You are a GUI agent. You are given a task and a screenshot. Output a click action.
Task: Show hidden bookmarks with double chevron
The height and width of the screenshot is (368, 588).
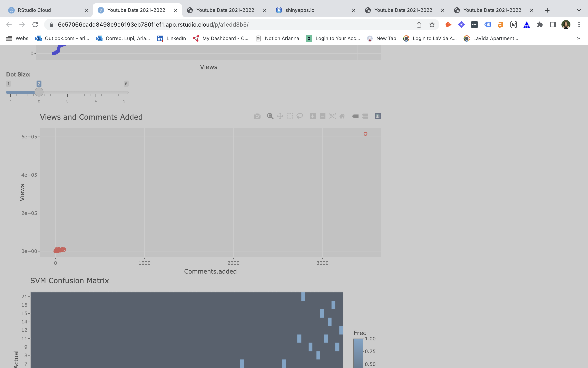579,38
